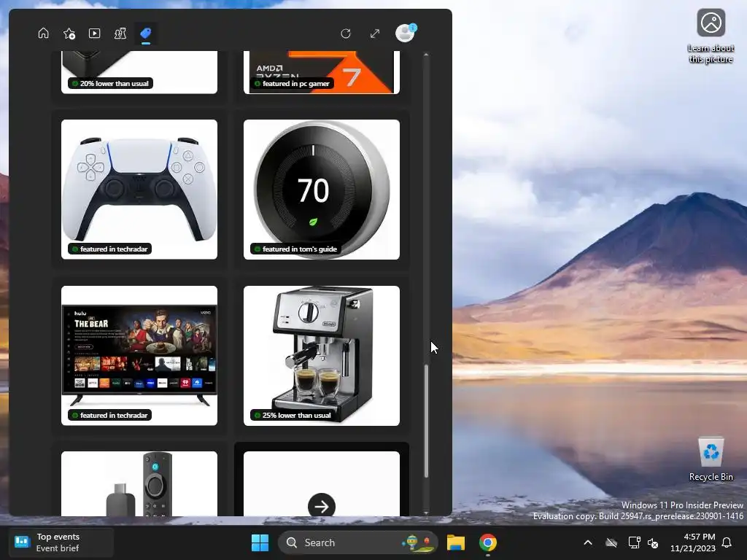Open the Home tab in widgets panel
The image size is (747, 560).
[43, 34]
